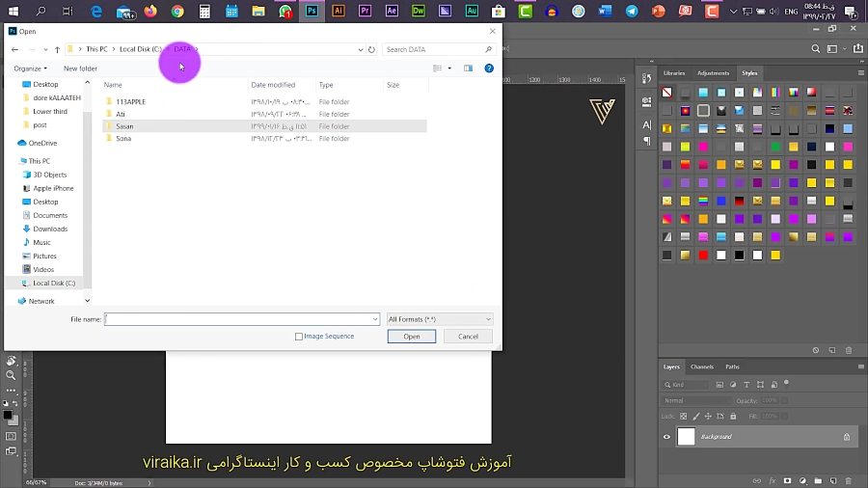The height and width of the screenshot is (488, 868).
Task: Toggle type layers filter icon
Action: 746,385
